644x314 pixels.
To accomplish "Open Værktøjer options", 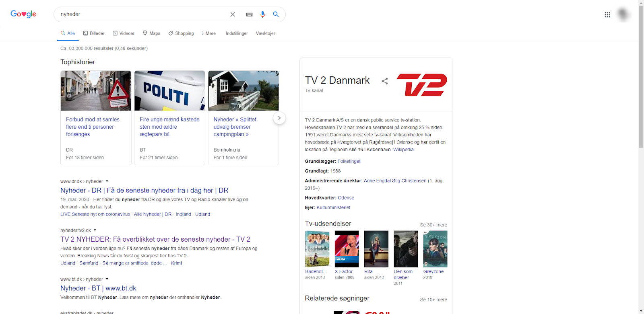I will [265, 33].
